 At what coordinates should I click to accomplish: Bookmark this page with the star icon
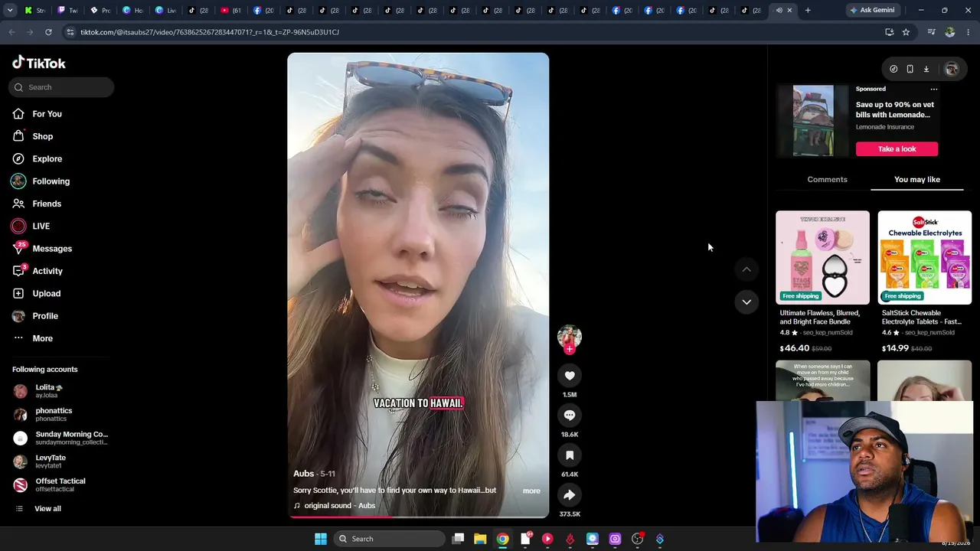click(x=906, y=32)
